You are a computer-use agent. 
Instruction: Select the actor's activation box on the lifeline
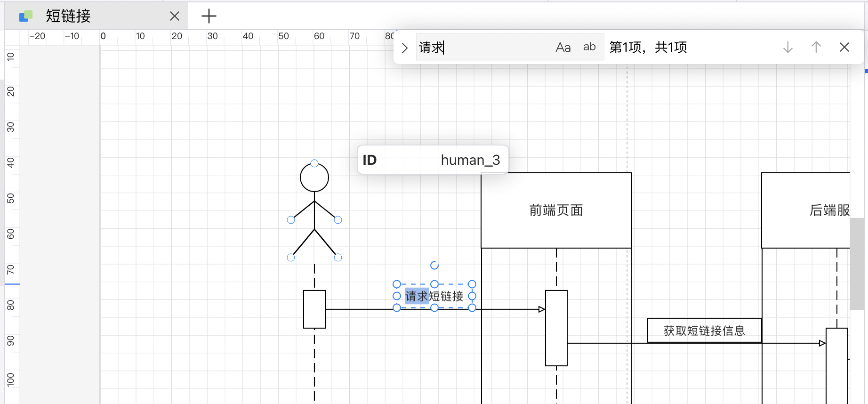pos(314,309)
